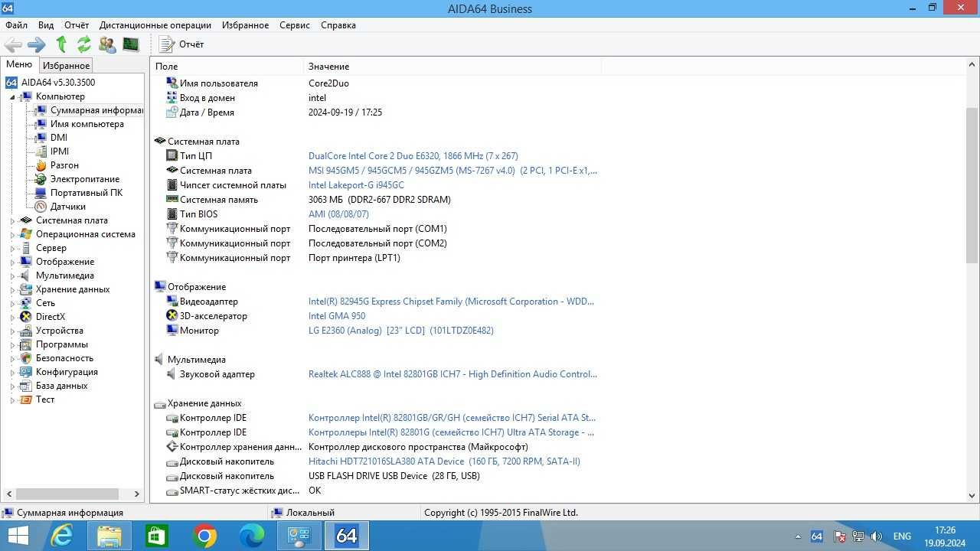The width and height of the screenshot is (980, 551).
Task: Open File Explorer from the taskbar
Action: point(109,536)
